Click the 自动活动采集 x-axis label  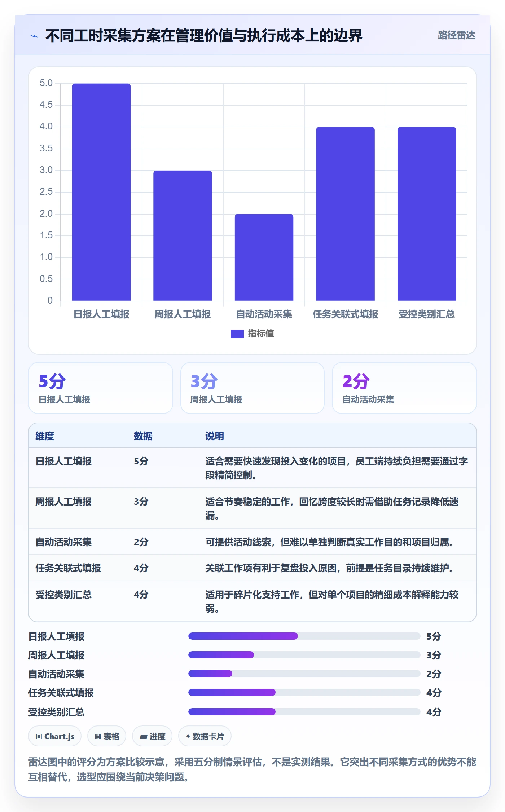click(264, 314)
